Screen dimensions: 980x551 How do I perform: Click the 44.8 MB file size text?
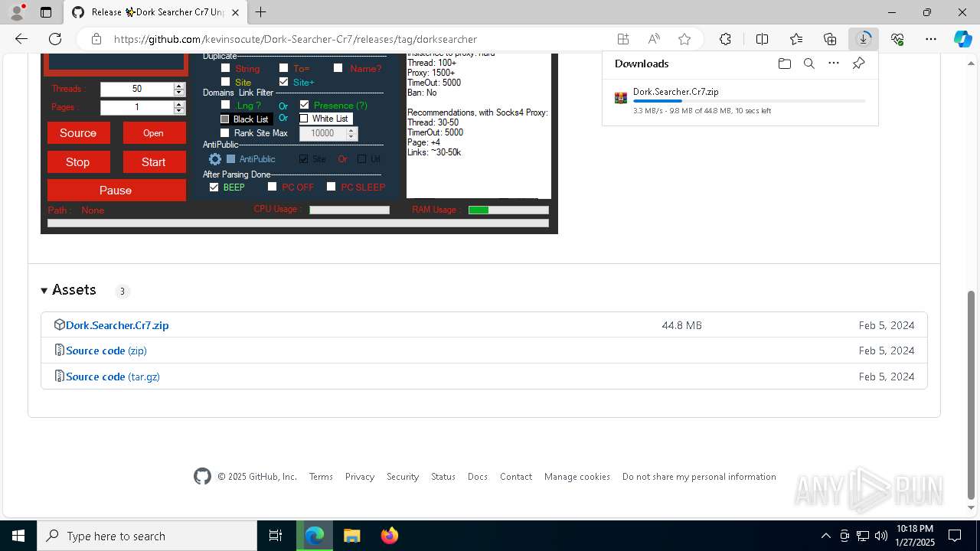681,325
